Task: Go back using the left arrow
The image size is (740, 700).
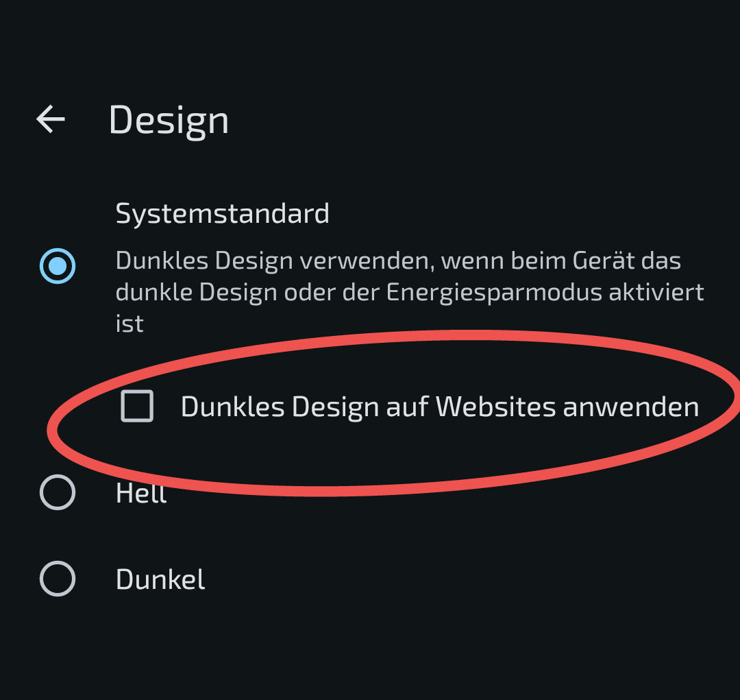Action: tap(51, 119)
